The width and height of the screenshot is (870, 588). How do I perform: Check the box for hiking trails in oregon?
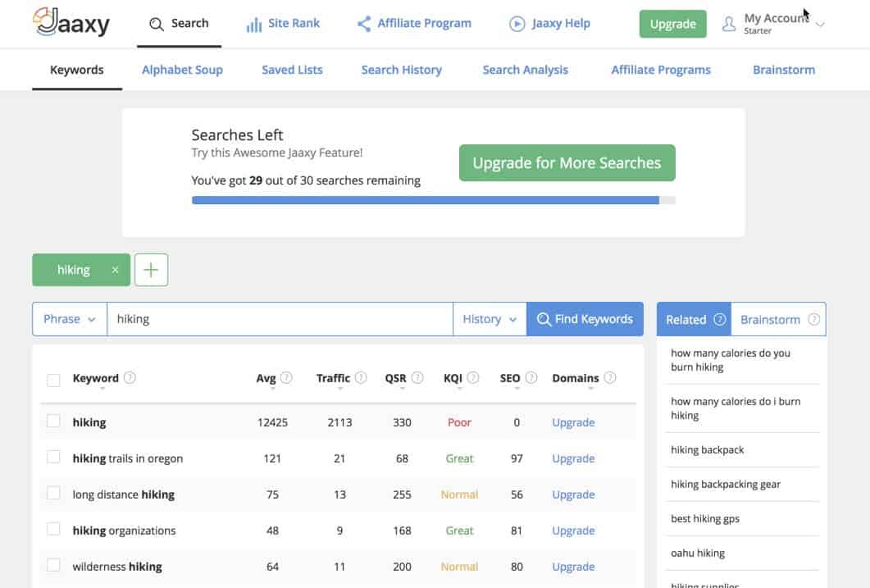tap(53, 457)
